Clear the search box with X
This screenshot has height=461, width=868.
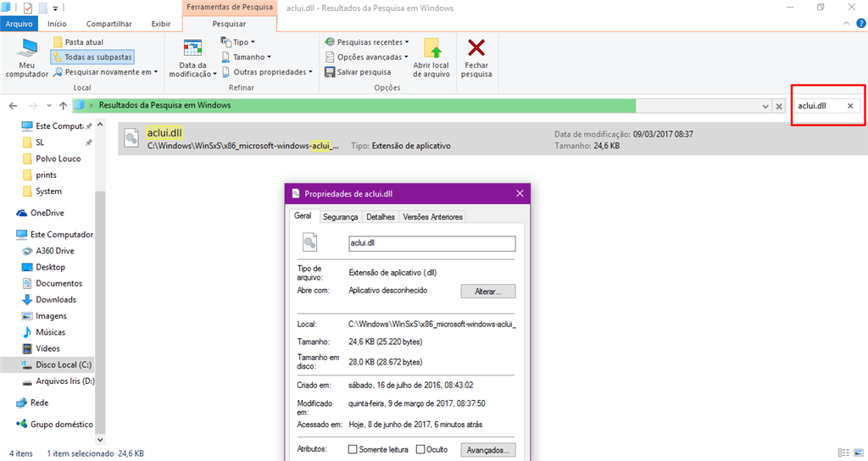(850, 106)
